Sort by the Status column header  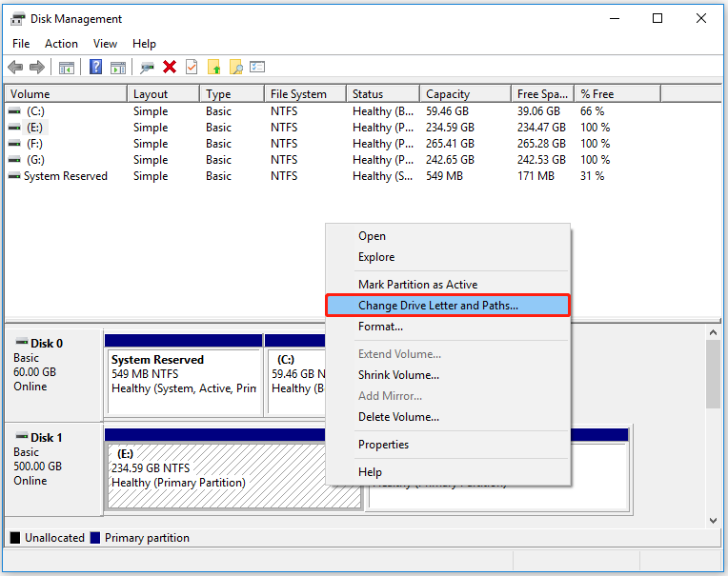pos(383,93)
